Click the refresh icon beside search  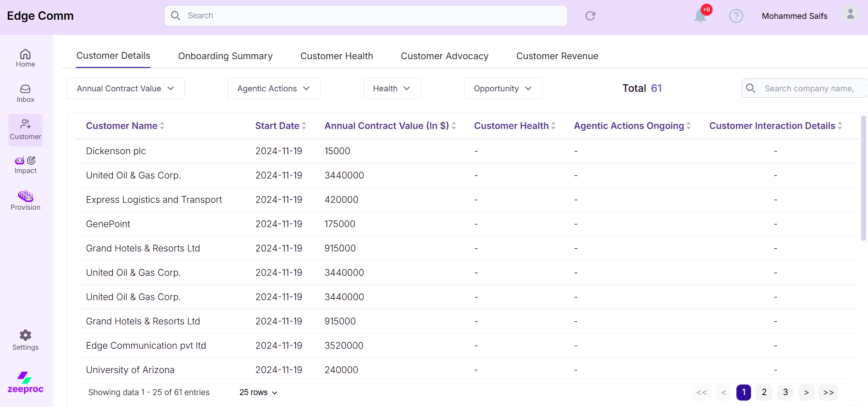[590, 16]
